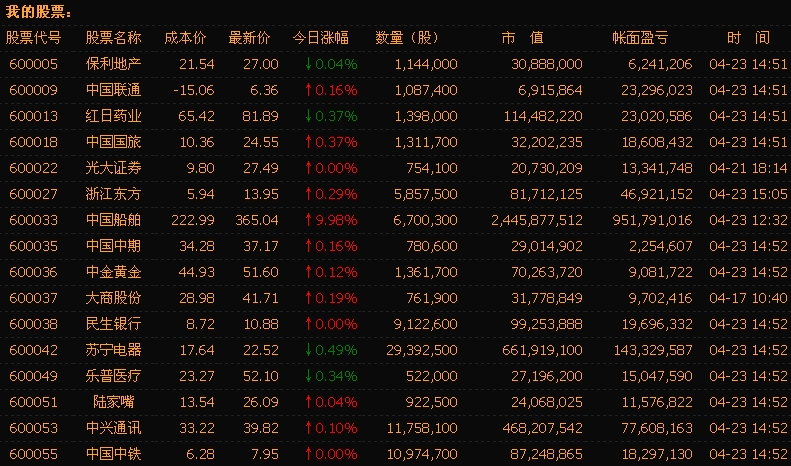Select stock name 中国中铁

click(x=114, y=454)
